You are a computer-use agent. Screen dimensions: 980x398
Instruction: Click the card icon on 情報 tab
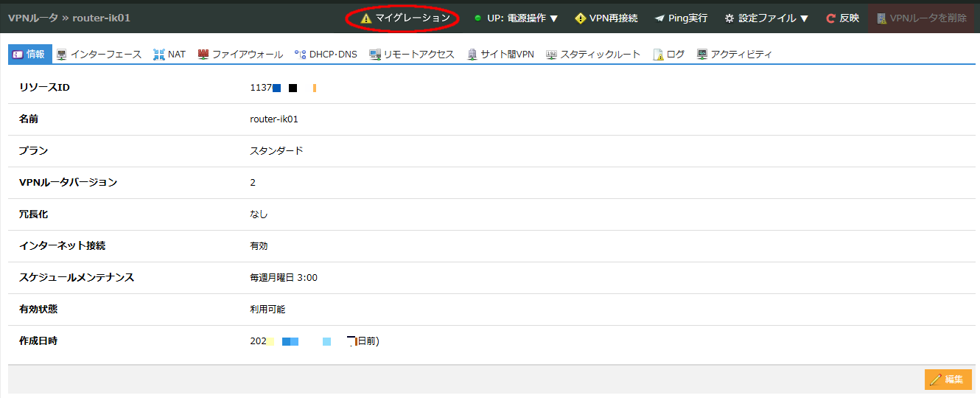(18, 55)
